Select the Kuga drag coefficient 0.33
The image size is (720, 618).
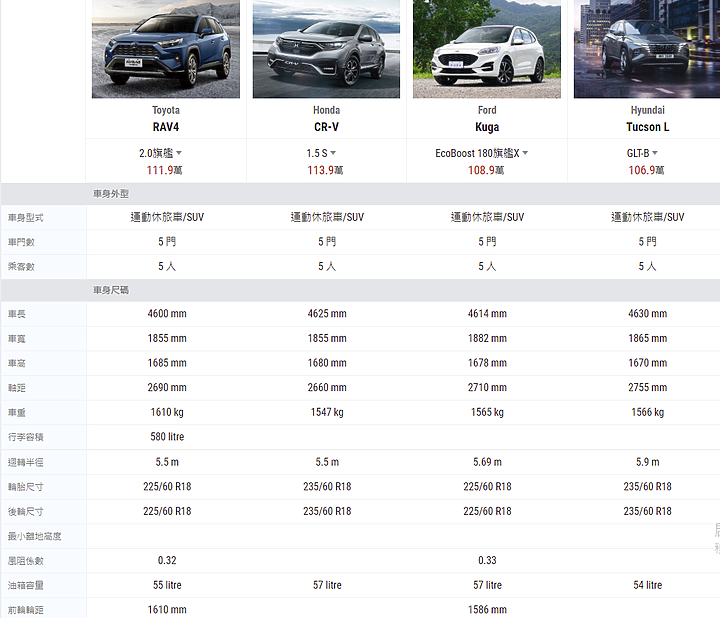pos(487,560)
